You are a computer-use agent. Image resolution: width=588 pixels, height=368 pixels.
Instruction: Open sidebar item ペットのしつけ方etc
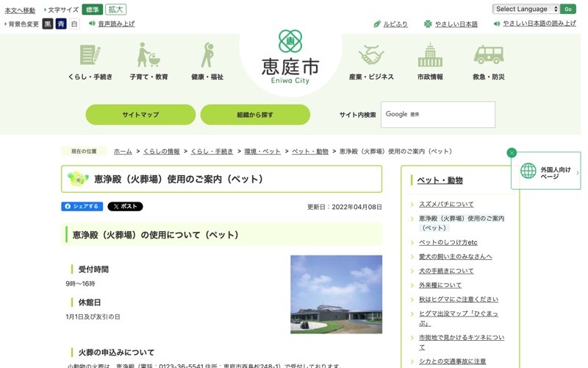[x=448, y=243]
